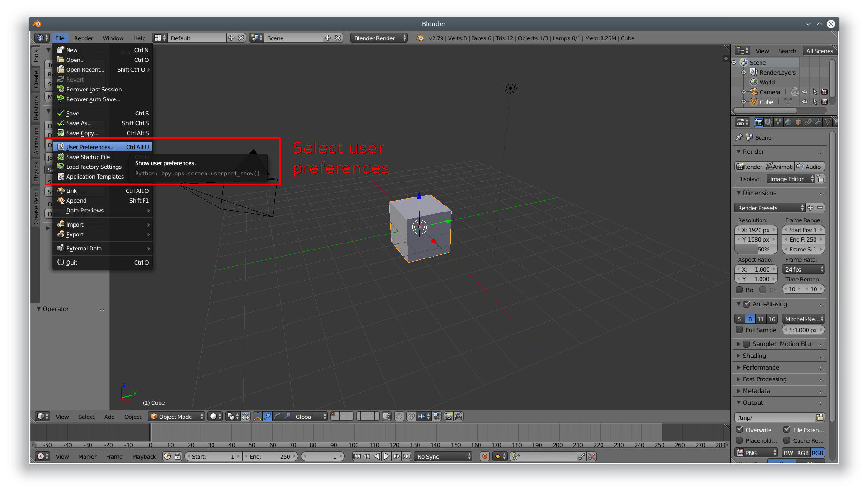Image resolution: width=868 pixels, height=493 pixels.
Task: Click the End frame 250 field in timeline
Action: click(x=271, y=456)
